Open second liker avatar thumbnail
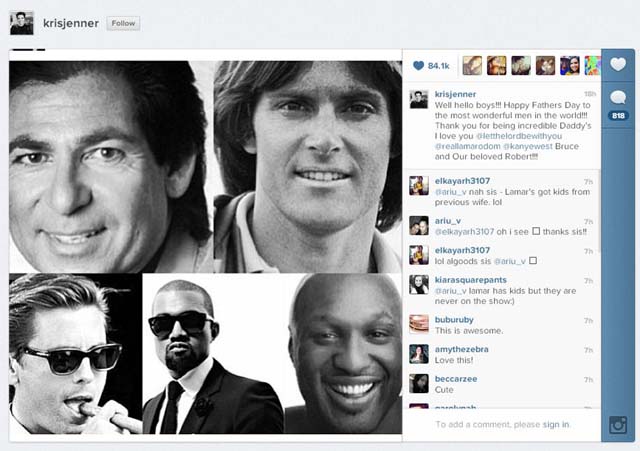 496,65
